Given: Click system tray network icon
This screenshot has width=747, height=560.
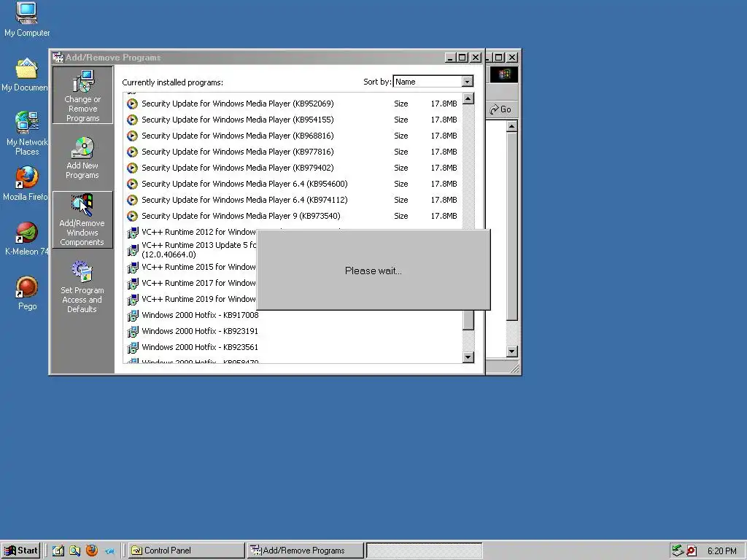Looking at the screenshot, I should (x=678, y=551).
